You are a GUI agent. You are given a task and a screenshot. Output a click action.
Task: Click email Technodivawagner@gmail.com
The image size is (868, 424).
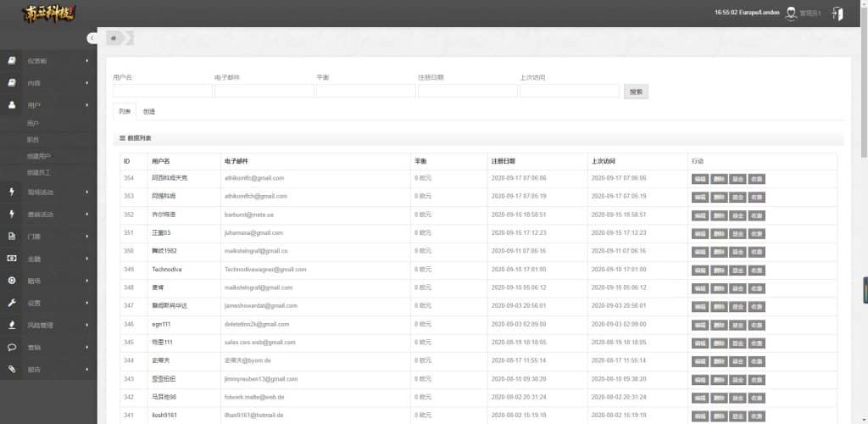(265, 270)
